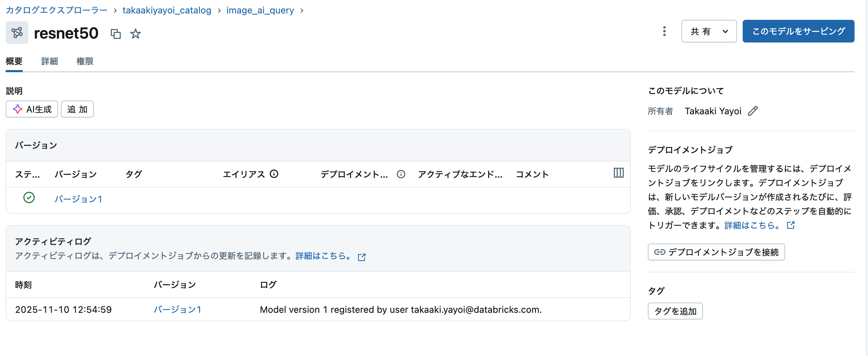Add a description with 追加

tap(77, 109)
